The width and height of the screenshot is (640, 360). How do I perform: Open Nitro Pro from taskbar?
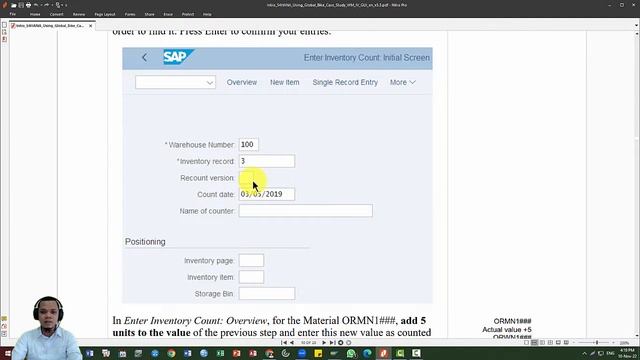(x=384, y=353)
